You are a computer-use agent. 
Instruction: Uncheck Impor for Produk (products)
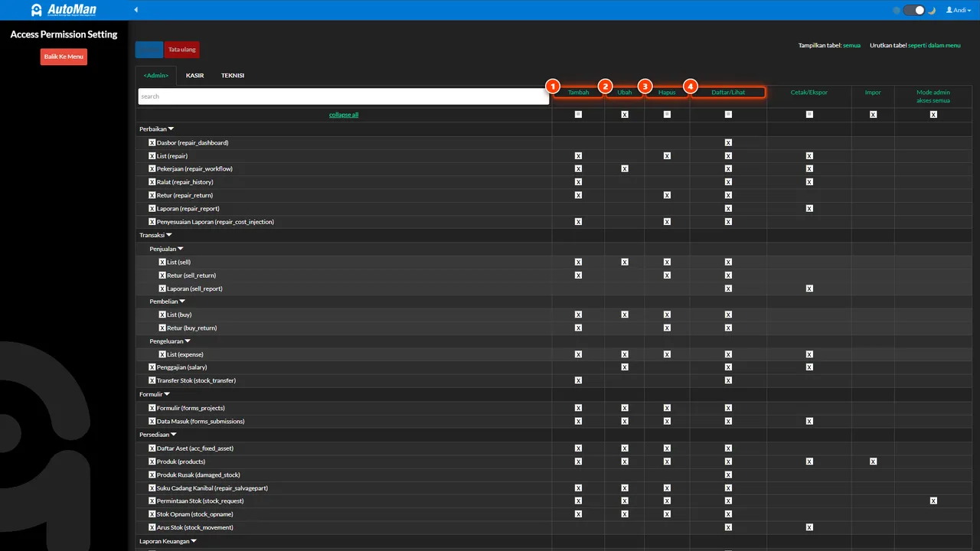pos(873,461)
